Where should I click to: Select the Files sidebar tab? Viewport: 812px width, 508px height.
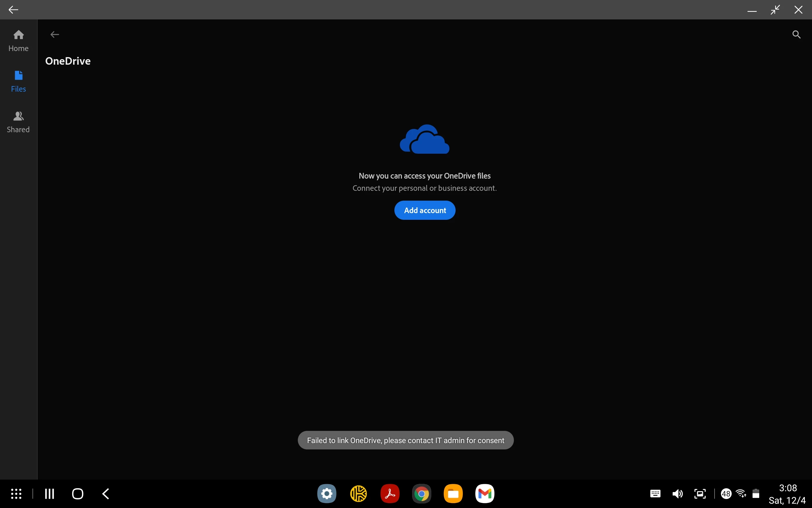pos(19,81)
